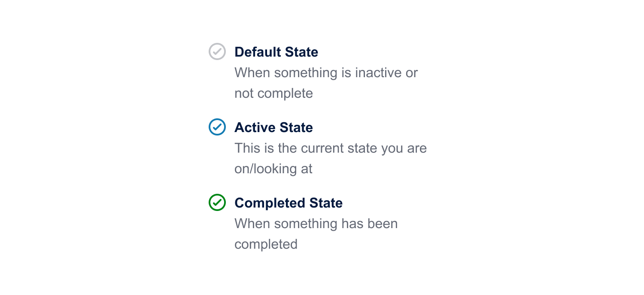Select the "Default State" heading
Screen dimensions: 644x295
(276, 52)
